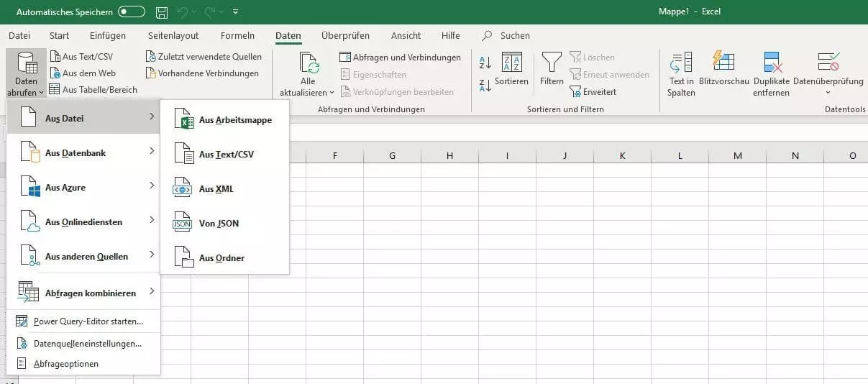Choose Aus Ordner in the submenu
Image resolution: width=868 pixels, height=384 pixels.
click(224, 257)
